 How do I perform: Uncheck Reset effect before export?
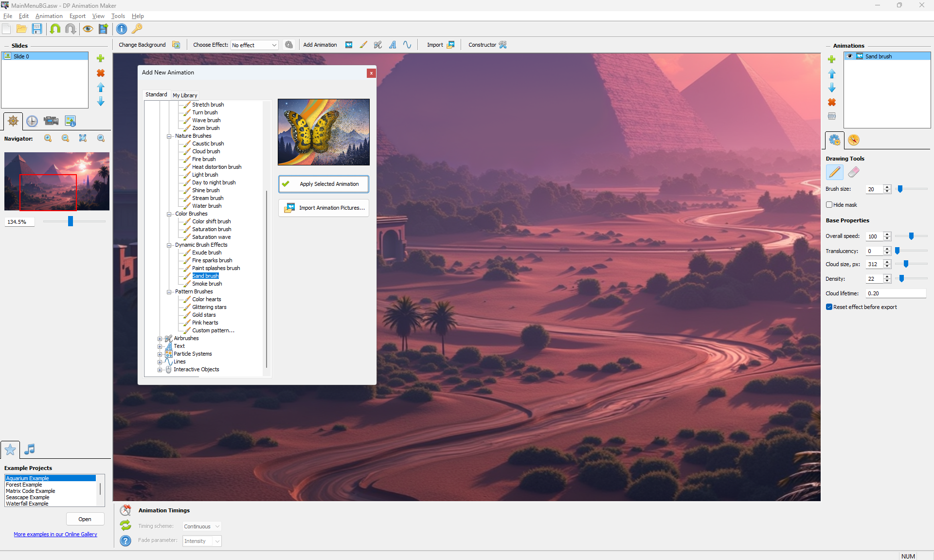coord(829,307)
